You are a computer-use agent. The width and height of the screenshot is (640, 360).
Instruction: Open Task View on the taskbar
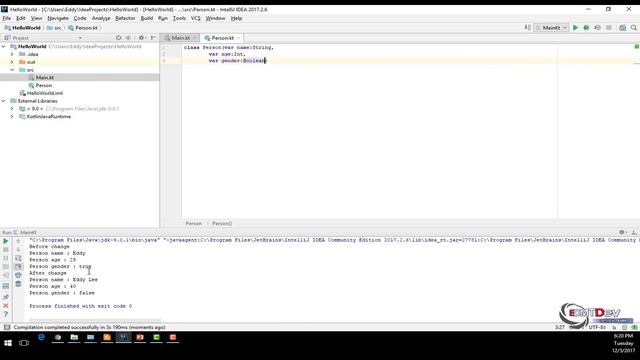coord(24,343)
